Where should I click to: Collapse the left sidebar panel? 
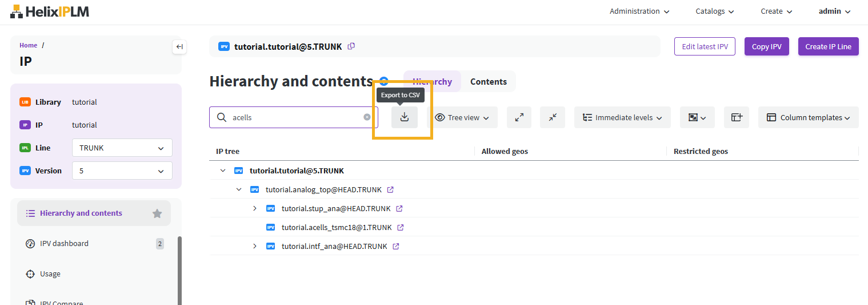pos(179,47)
